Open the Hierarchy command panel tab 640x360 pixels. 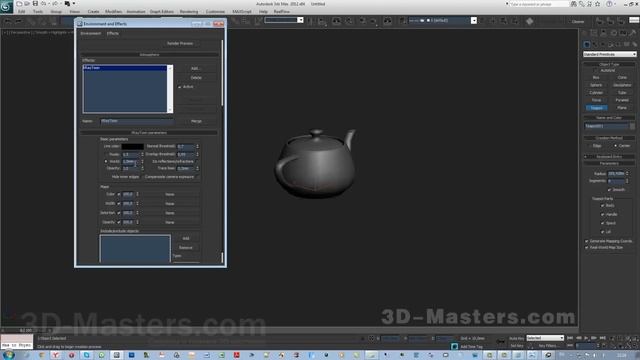click(x=604, y=33)
